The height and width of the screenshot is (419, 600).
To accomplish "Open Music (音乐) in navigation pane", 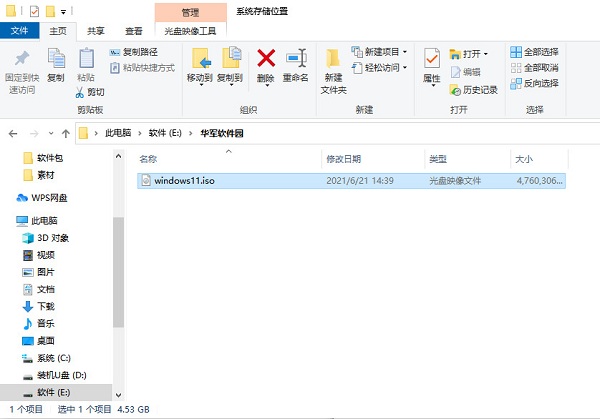I will click(x=39, y=324).
